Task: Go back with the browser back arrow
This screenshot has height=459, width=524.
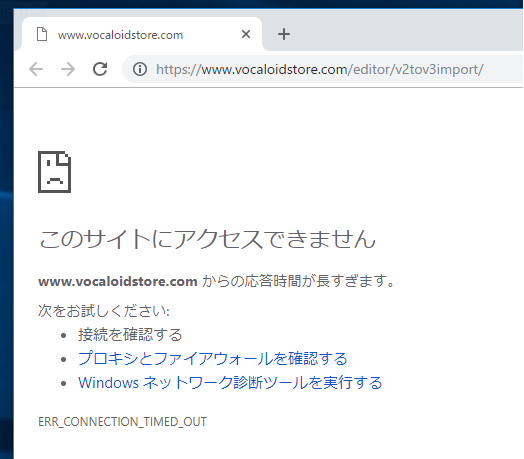Action: [x=36, y=69]
